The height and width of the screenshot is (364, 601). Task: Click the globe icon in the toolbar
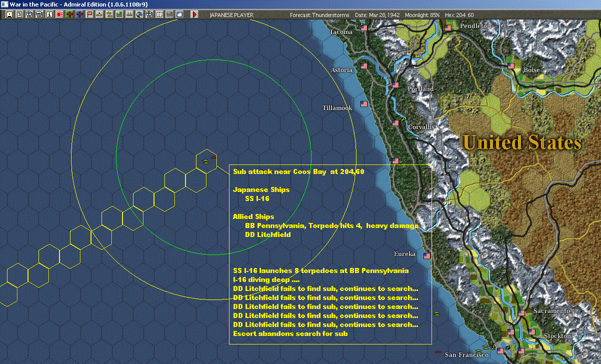(x=139, y=14)
